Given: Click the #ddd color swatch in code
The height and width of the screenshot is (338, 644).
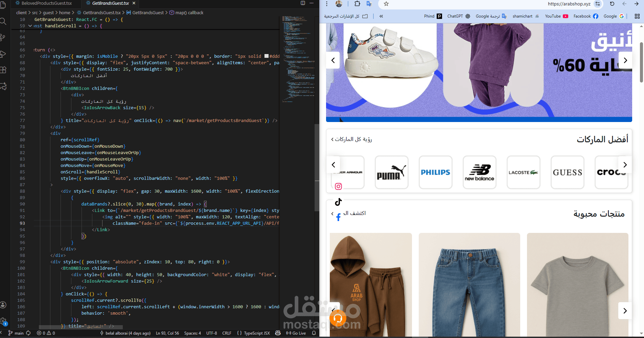Looking at the screenshot, I should (267, 56).
